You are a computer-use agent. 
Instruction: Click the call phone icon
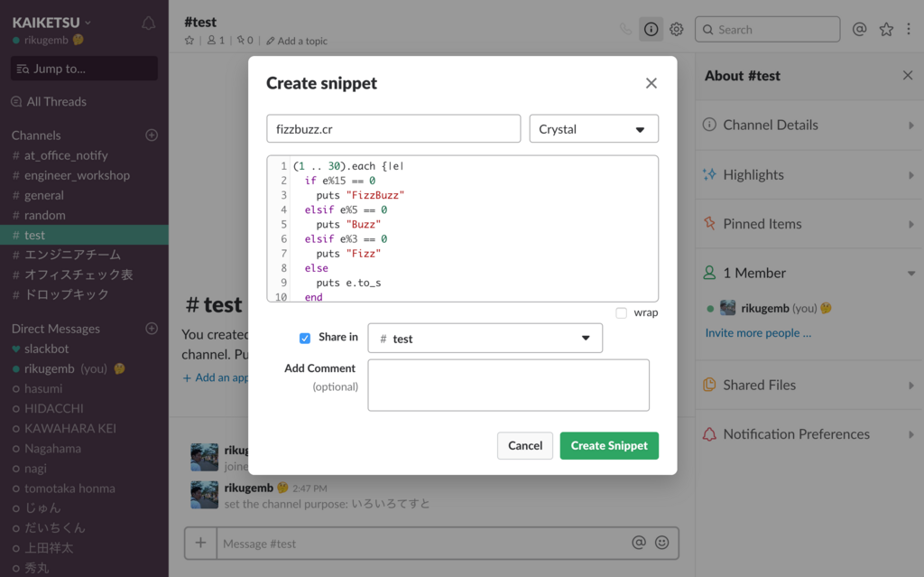click(625, 29)
